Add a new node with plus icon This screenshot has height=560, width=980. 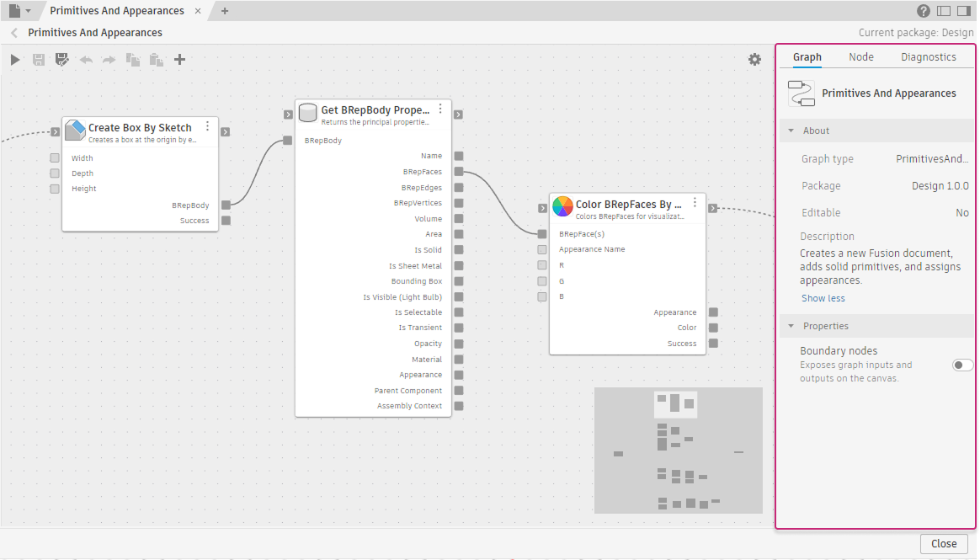[180, 60]
